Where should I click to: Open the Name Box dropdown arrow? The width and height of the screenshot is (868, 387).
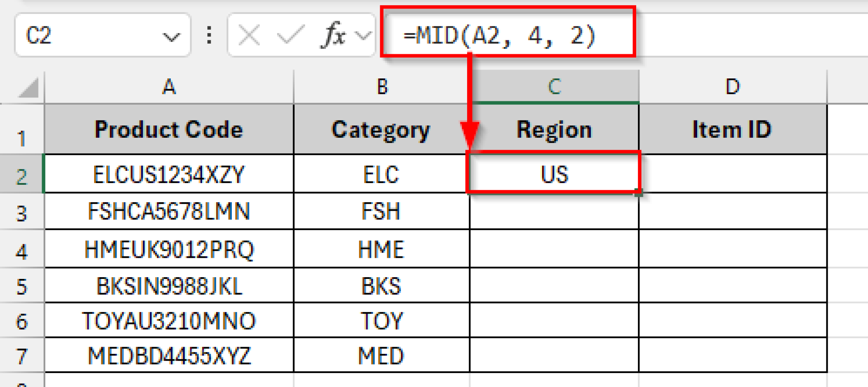171,37
